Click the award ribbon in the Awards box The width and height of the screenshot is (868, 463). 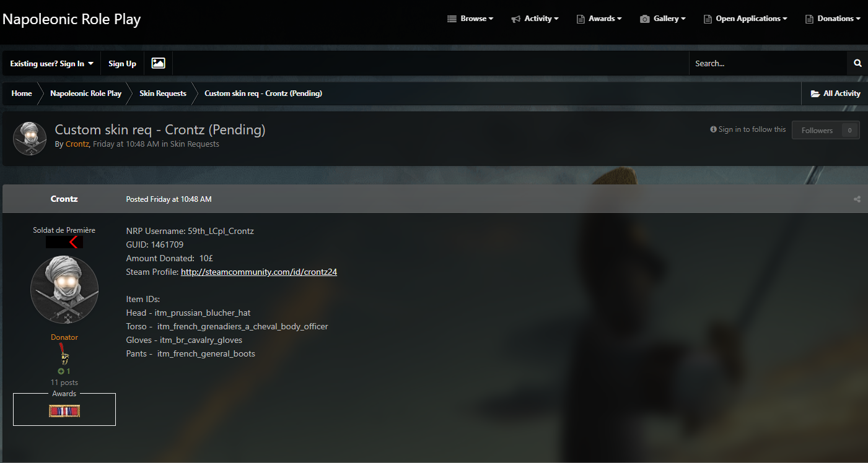(64, 411)
